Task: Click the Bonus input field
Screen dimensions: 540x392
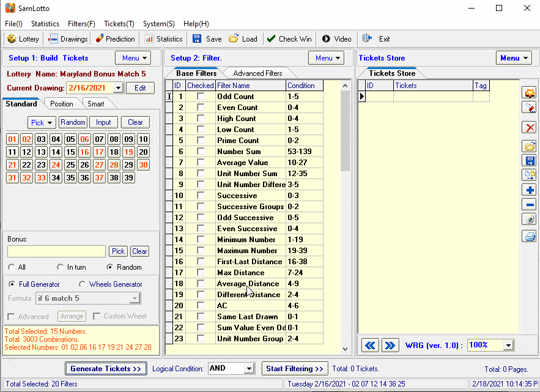Action: [x=56, y=251]
